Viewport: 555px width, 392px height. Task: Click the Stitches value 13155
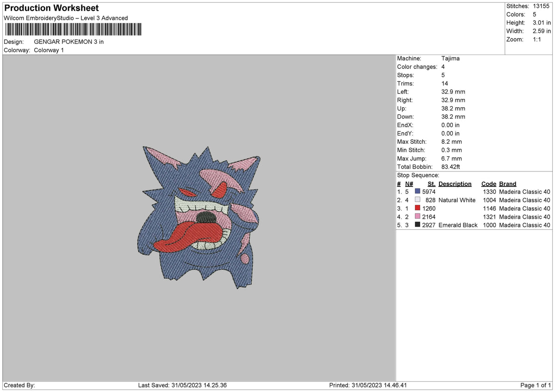(x=542, y=6)
